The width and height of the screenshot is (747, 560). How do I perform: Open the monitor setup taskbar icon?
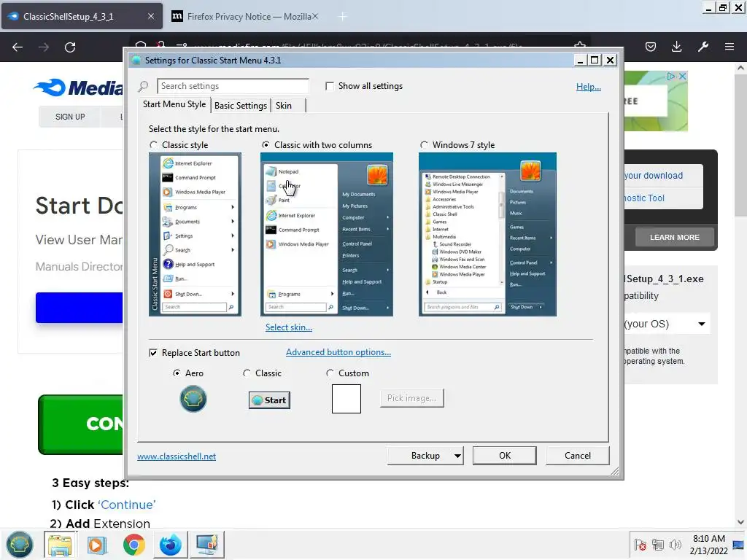207,544
